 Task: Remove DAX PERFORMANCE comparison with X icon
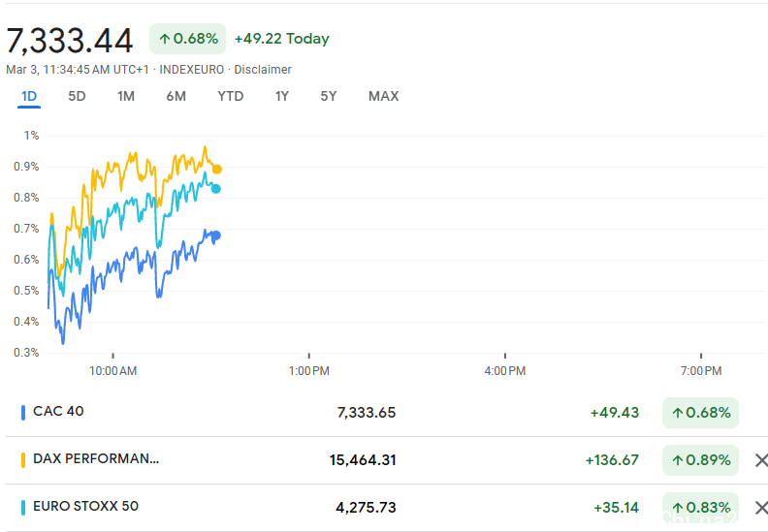761,460
